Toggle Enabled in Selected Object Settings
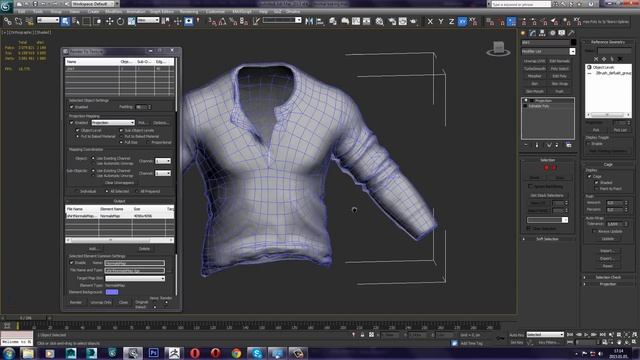 coord(72,107)
